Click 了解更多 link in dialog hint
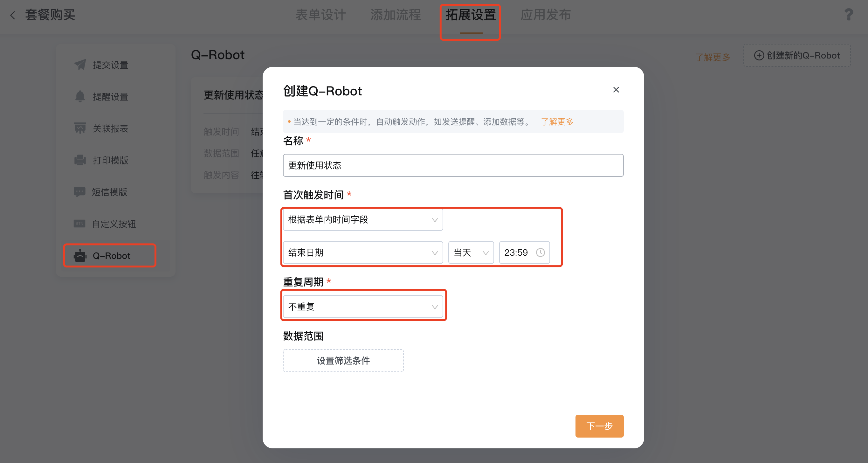 click(x=557, y=122)
